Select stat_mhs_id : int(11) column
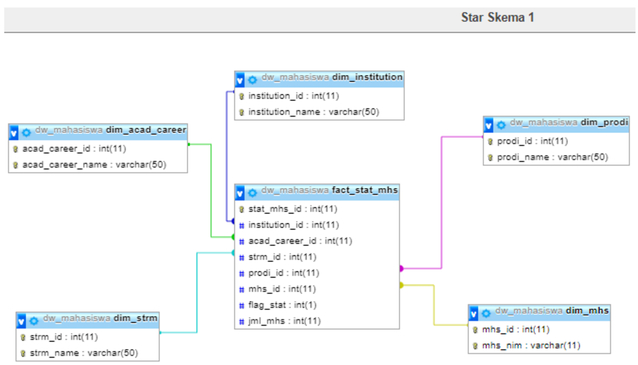This screenshot has height=365, width=638. (x=293, y=209)
